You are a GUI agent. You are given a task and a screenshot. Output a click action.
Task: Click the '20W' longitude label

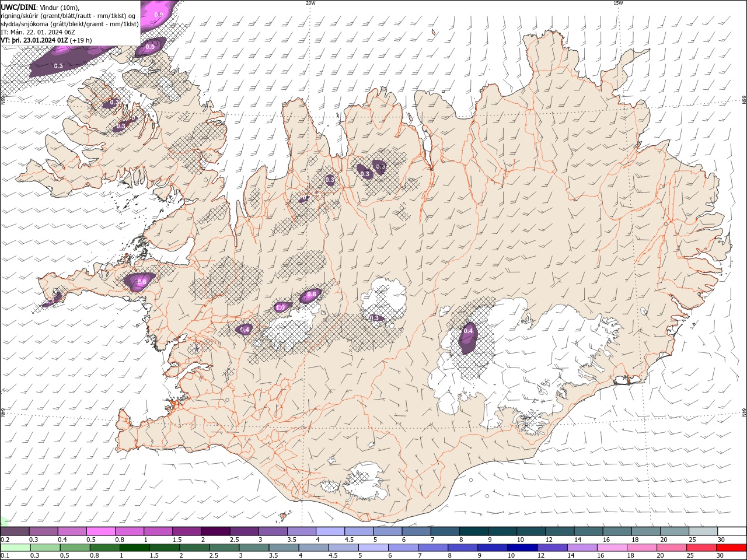310,3
